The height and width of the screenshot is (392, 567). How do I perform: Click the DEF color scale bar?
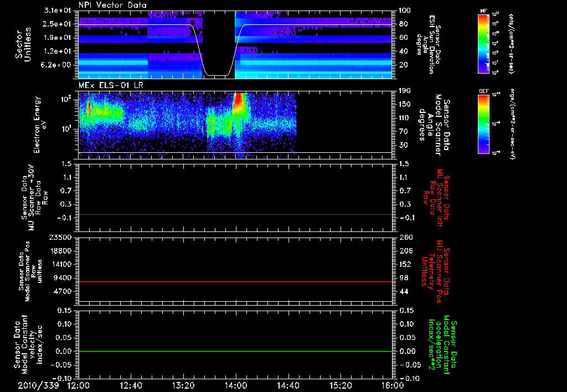tap(483, 124)
